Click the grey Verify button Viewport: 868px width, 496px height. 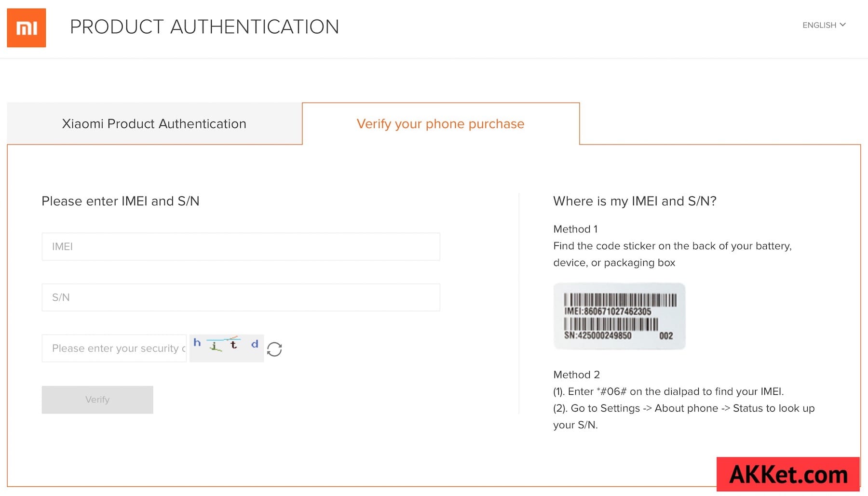pos(97,400)
